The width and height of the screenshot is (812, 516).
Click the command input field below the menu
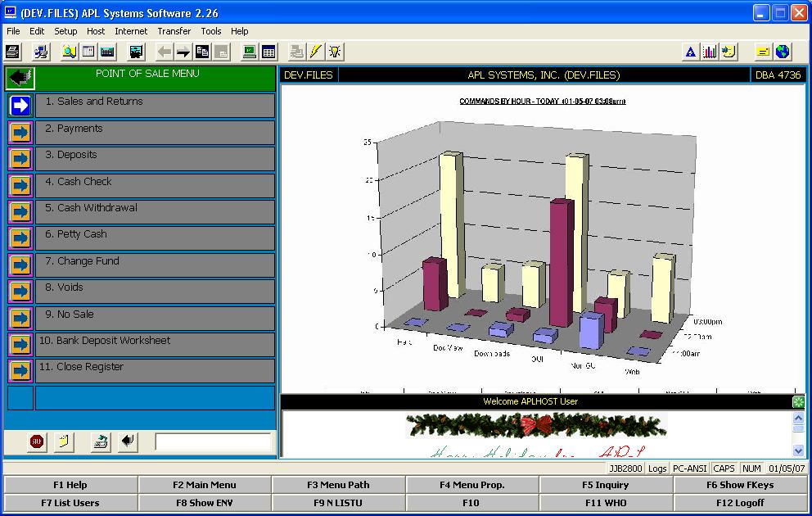tap(213, 442)
